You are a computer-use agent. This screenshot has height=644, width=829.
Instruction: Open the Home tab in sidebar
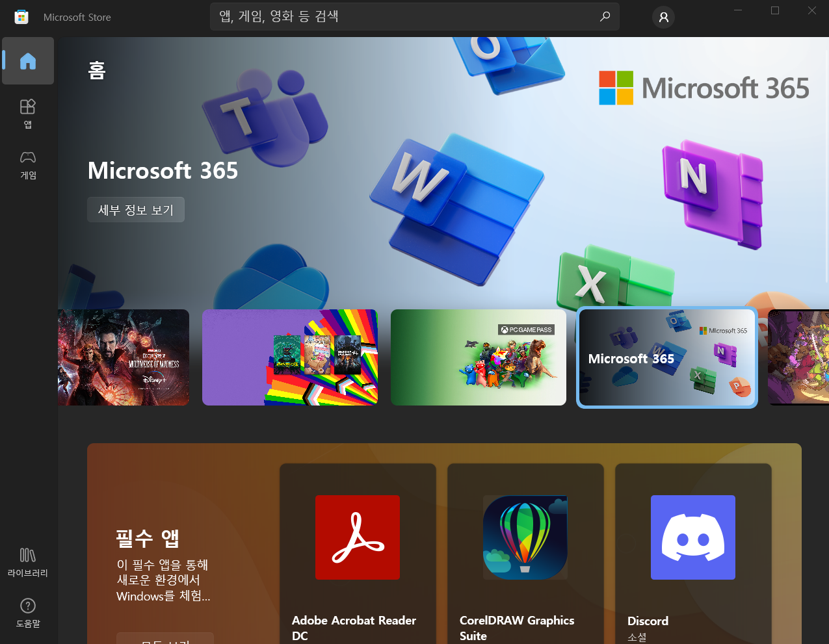pyautogui.click(x=28, y=61)
